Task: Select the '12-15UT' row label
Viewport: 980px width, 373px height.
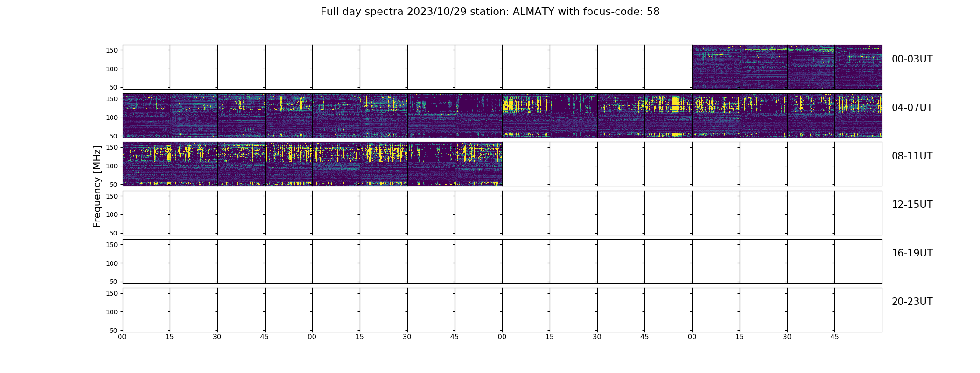Action: coord(912,205)
